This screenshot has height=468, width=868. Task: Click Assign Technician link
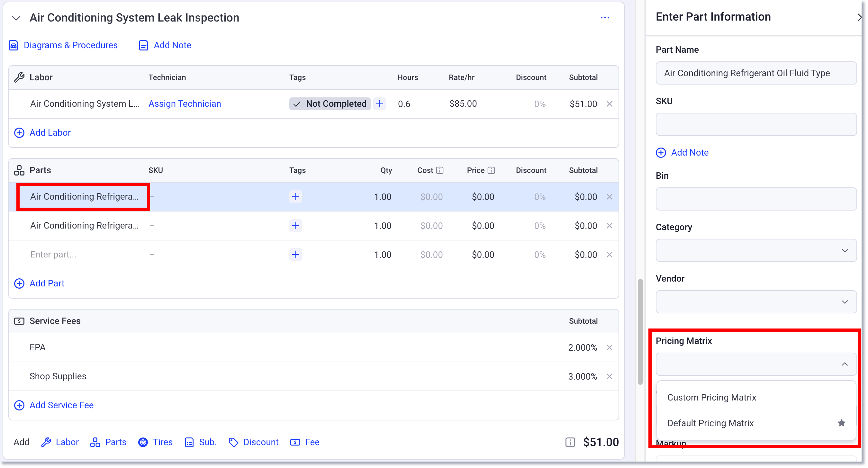point(185,104)
